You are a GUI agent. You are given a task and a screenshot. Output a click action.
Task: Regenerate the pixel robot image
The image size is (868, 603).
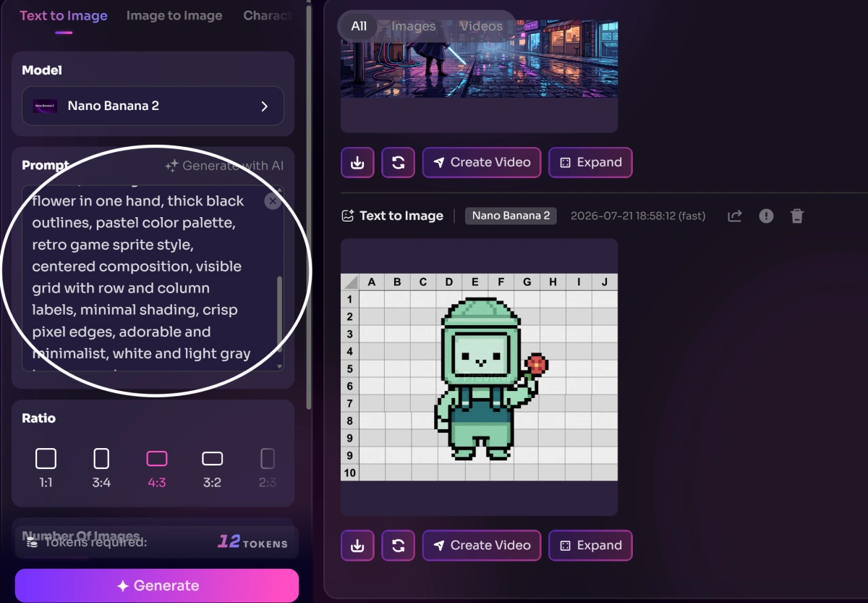point(398,546)
